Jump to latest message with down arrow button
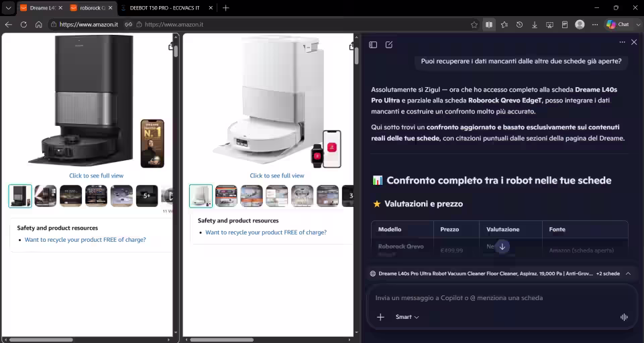Image resolution: width=644 pixels, height=343 pixels. [502, 247]
